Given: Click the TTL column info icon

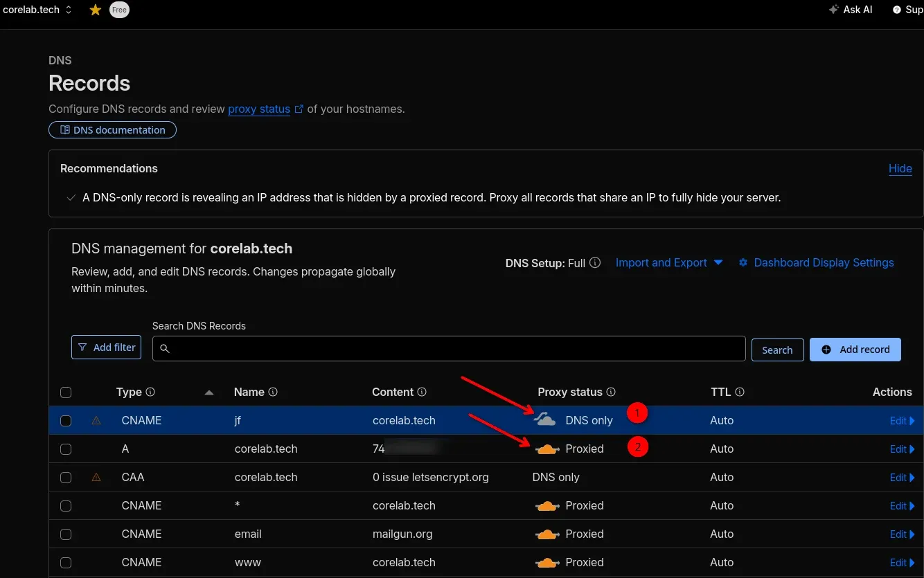Looking at the screenshot, I should pyautogui.click(x=740, y=392).
